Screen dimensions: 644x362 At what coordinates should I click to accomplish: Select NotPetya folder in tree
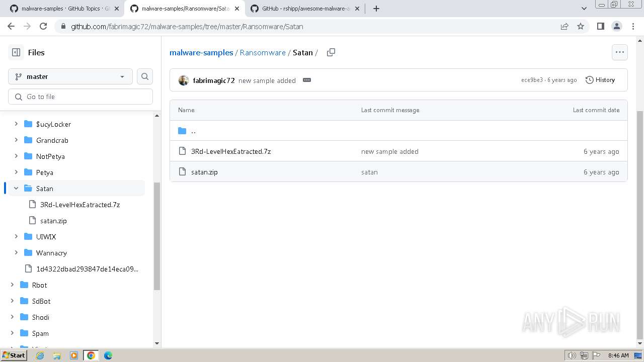[50, 156]
